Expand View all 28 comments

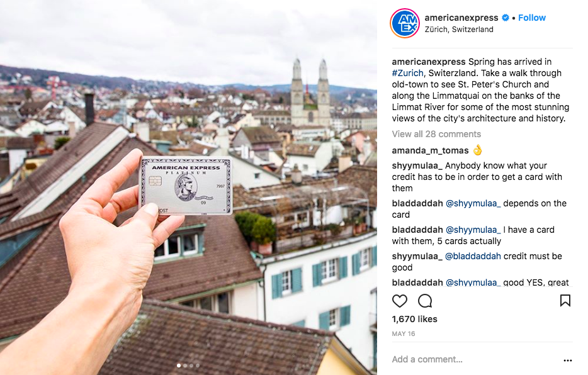[x=436, y=134]
